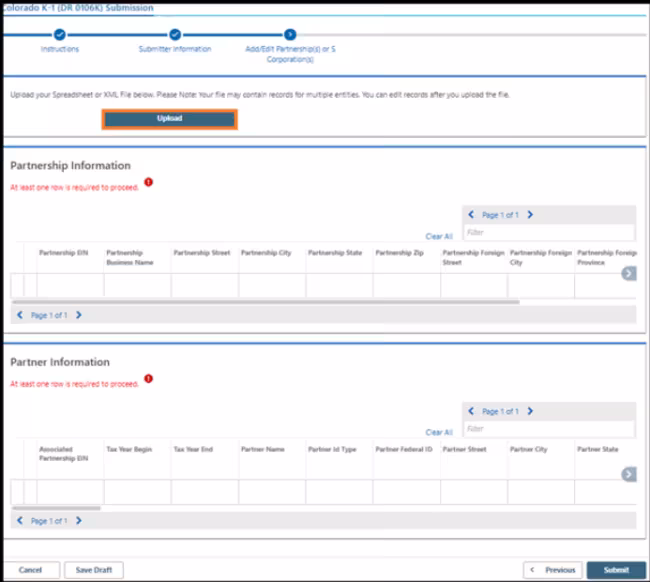650x582 pixels.
Task: Open the Instructions step label
Action: pos(60,49)
